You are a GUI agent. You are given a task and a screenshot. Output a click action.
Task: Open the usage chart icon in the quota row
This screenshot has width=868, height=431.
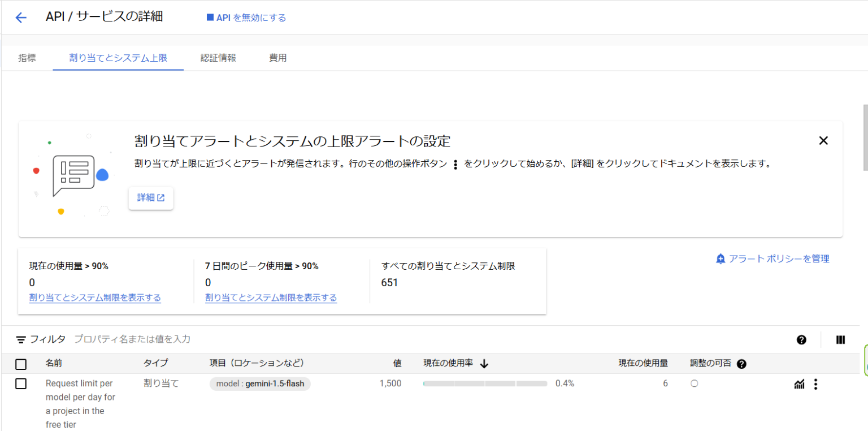tap(799, 384)
